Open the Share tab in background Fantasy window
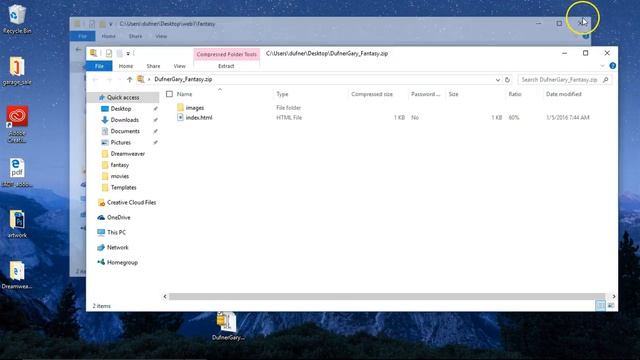The height and width of the screenshot is (360, 640). tap(136, 36)
